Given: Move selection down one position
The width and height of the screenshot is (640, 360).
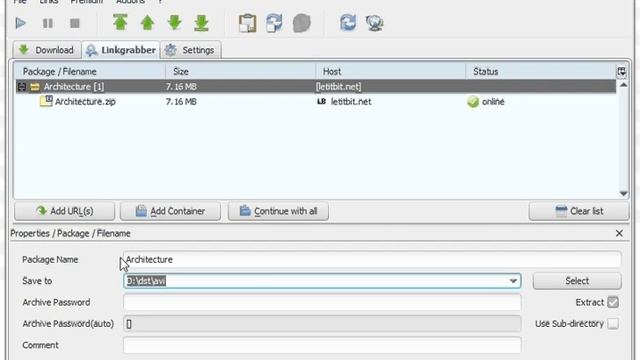Looking at the screenshot, I should coord(175,22).
